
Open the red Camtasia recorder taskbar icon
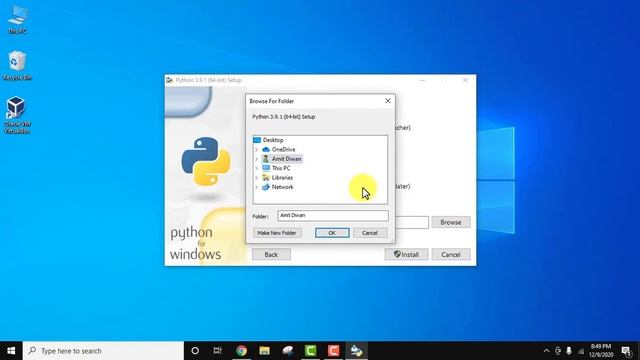coord(333,351)
